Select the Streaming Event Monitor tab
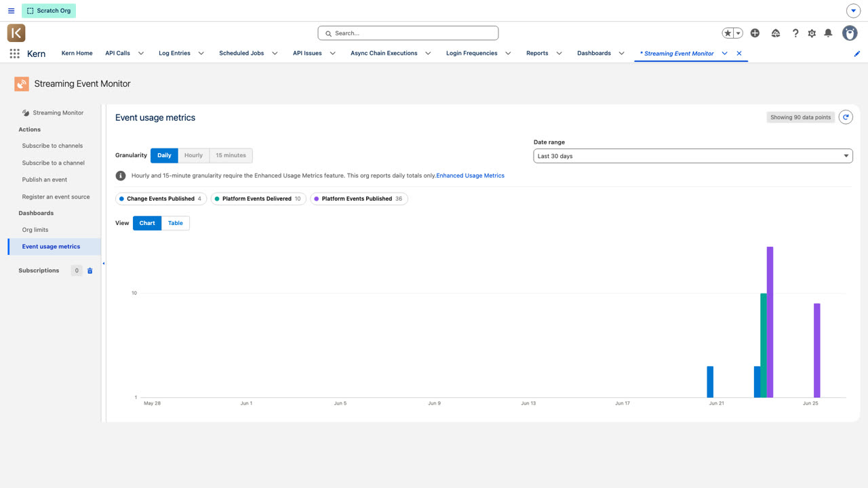 coord(677,53)
